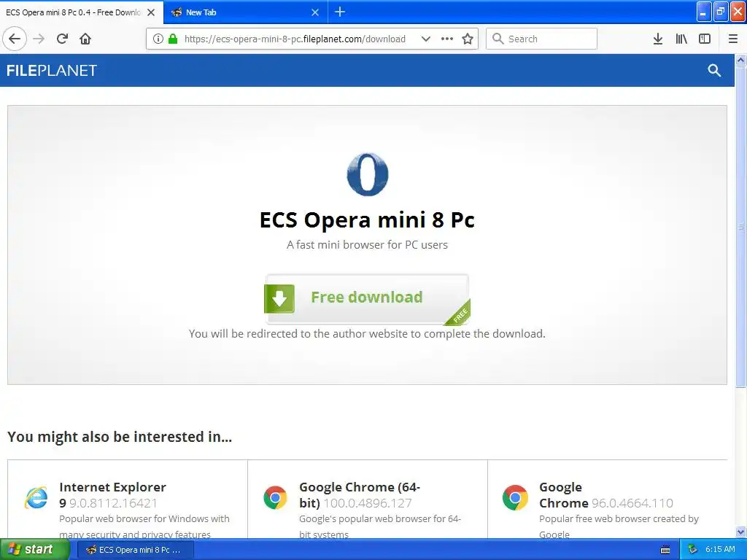The height and width of the screenshot is (560, 747).
Task: Open the Windows start menu
Action: click(34, 550)
